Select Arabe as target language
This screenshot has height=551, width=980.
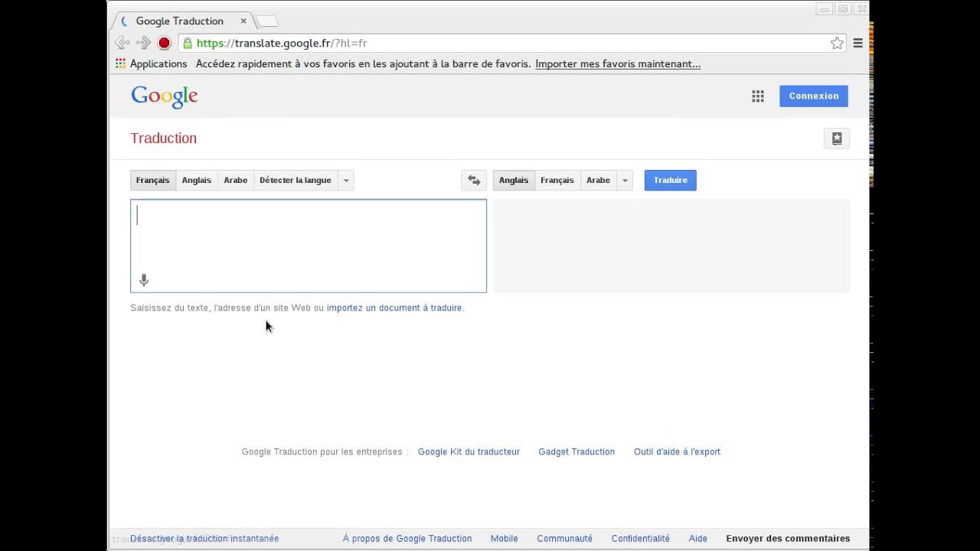599,180
